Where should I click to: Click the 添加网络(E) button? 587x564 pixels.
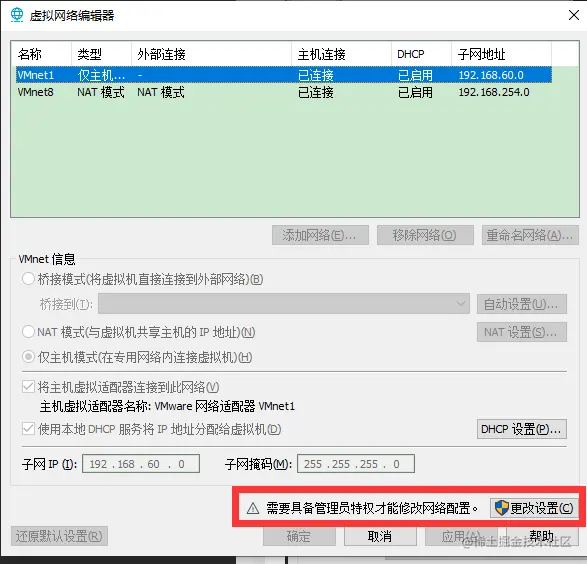(320, 235)
